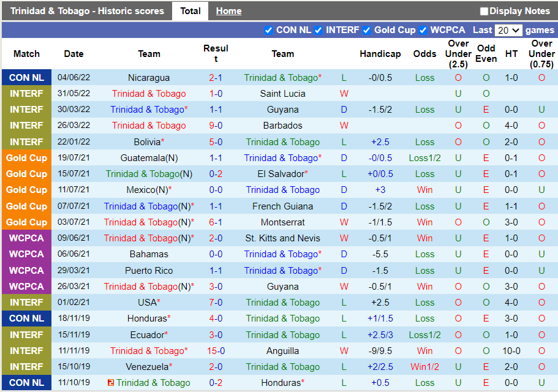Click the 2-1 result for Nicaragua match

[216, 78]
